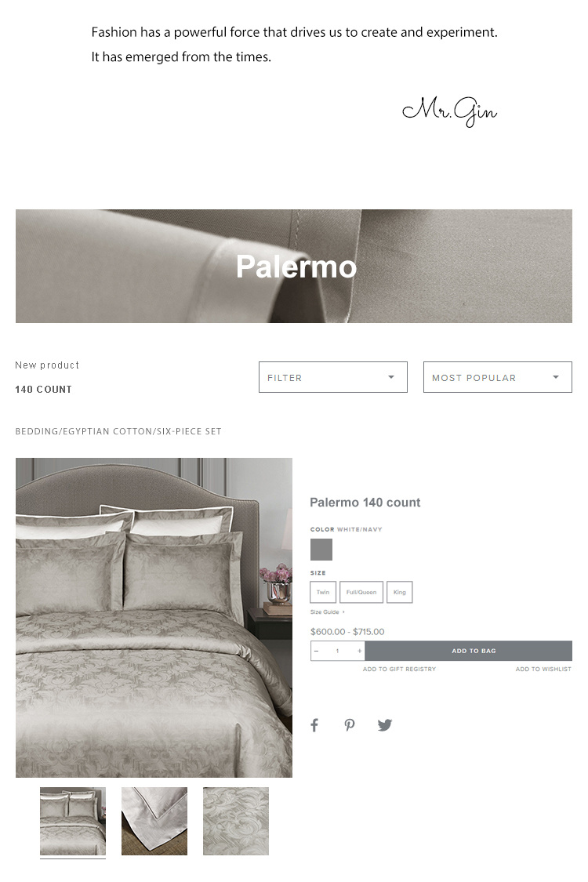Select the Twin size option
The image size is (588, 882).
click(x=323, y=593)
